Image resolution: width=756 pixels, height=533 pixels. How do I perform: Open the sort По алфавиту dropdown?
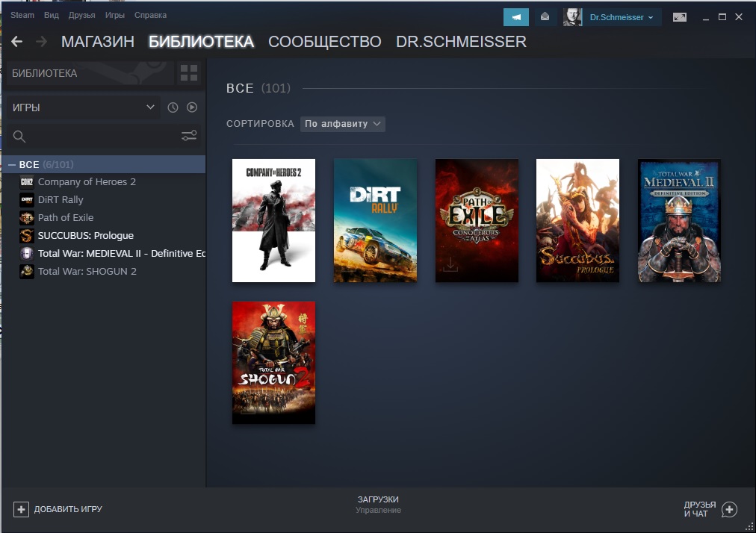point(342,124)
